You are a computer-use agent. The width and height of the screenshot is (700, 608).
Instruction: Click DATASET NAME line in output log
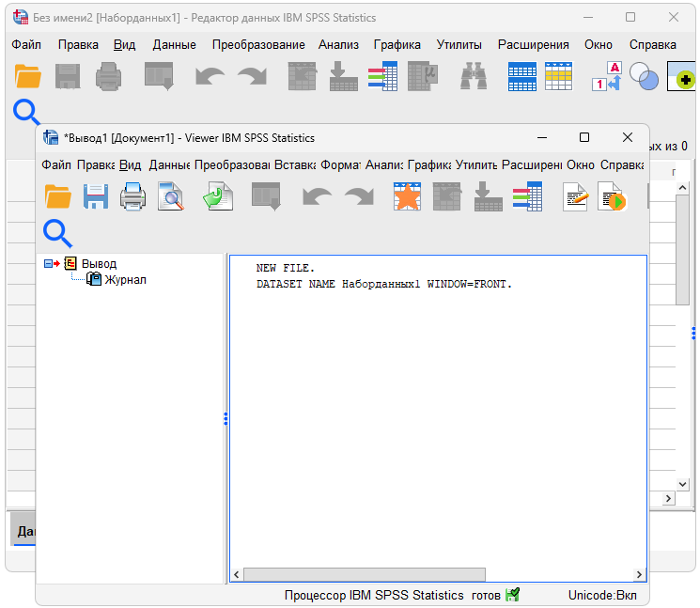coord(384,284)
